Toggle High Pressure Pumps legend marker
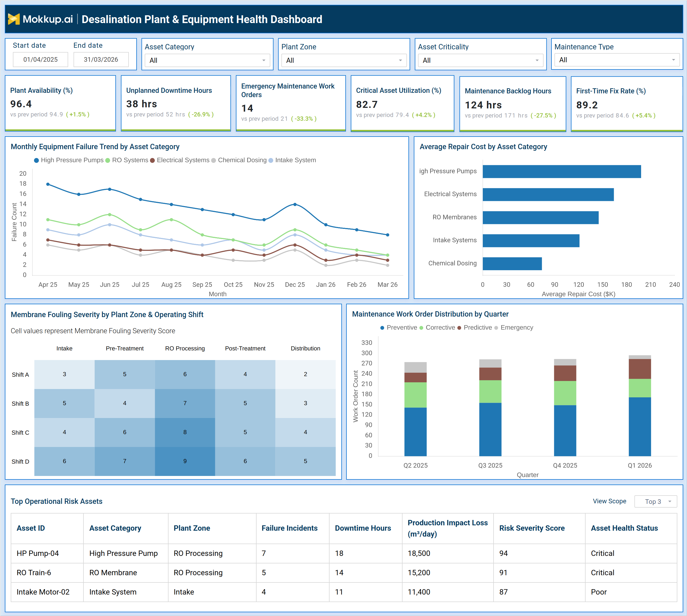Viewport: 687px width, 616px height. 36,160
